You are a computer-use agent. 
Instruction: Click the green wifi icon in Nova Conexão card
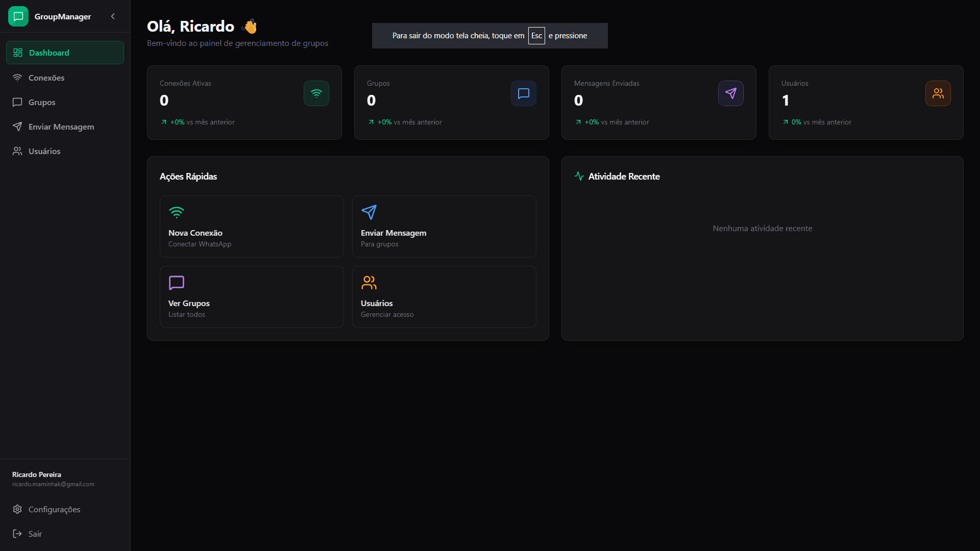(x=177, y=212)
